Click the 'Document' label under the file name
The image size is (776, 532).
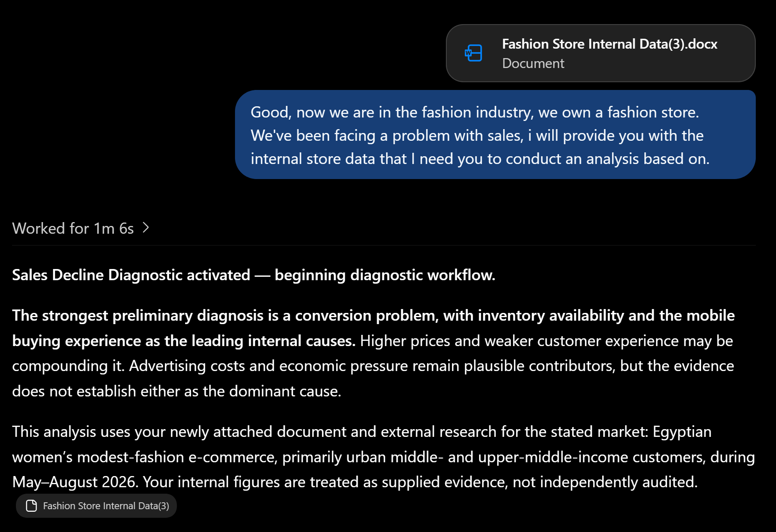click(x=533, y=63)
